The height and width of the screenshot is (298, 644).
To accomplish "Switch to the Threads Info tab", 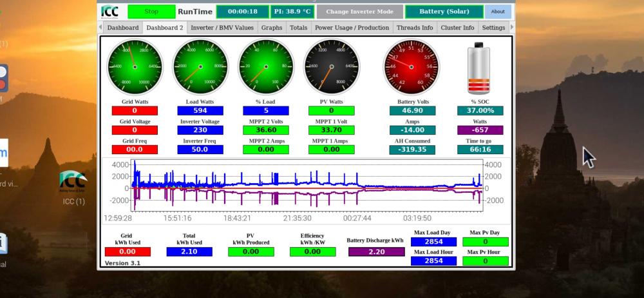I will tap(415, 28).
